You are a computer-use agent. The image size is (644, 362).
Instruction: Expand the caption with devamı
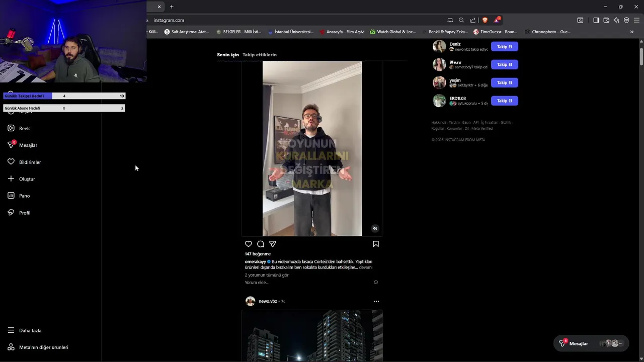coord(366,267)
